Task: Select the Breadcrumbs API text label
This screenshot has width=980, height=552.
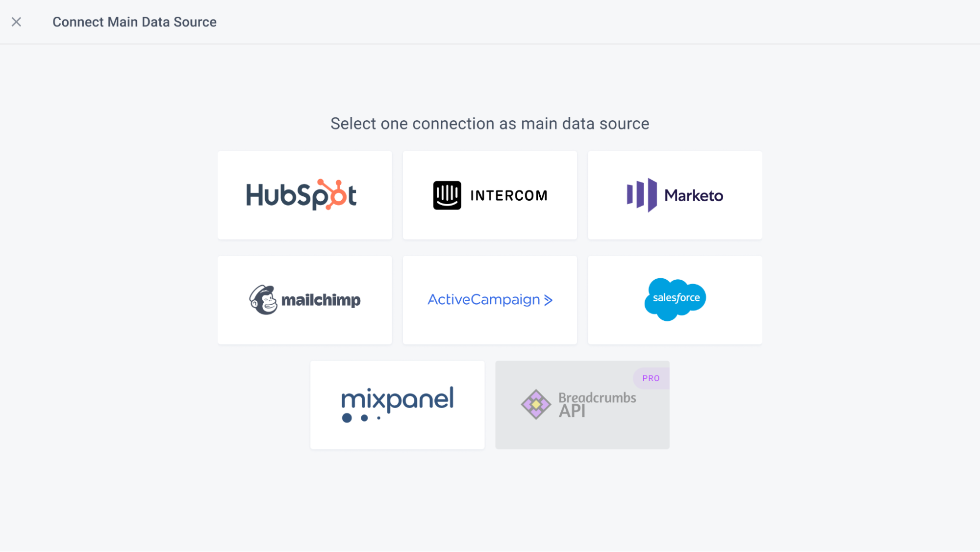Action: point(597,404)
